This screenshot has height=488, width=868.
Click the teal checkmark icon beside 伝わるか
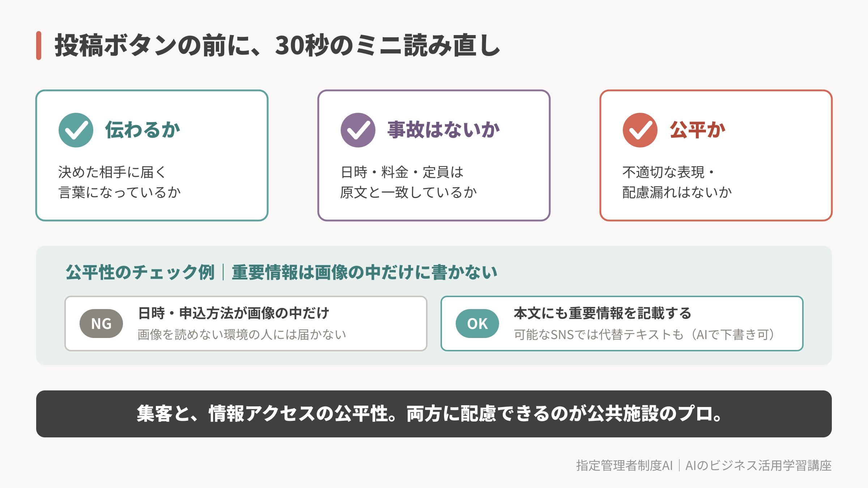76,130
